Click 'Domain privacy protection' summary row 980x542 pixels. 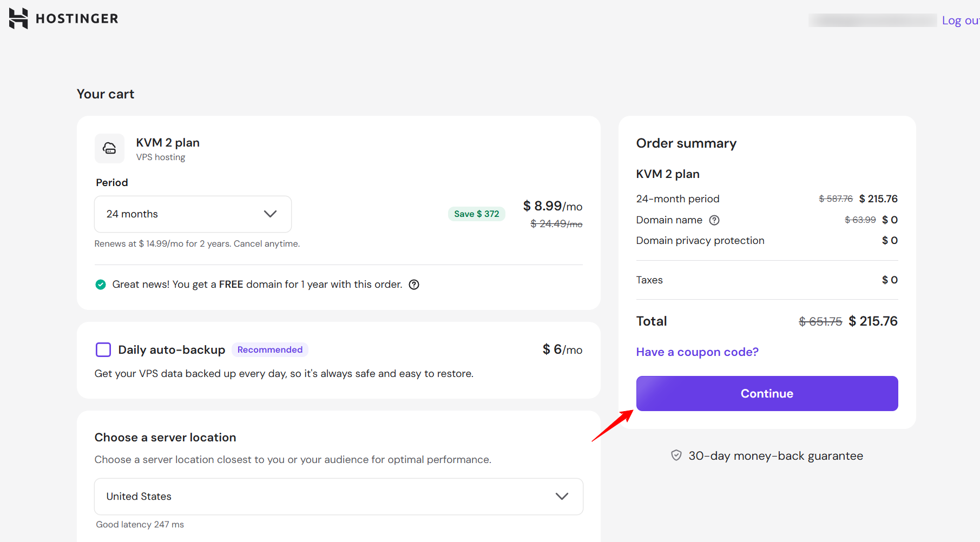[x=767, y=241]
